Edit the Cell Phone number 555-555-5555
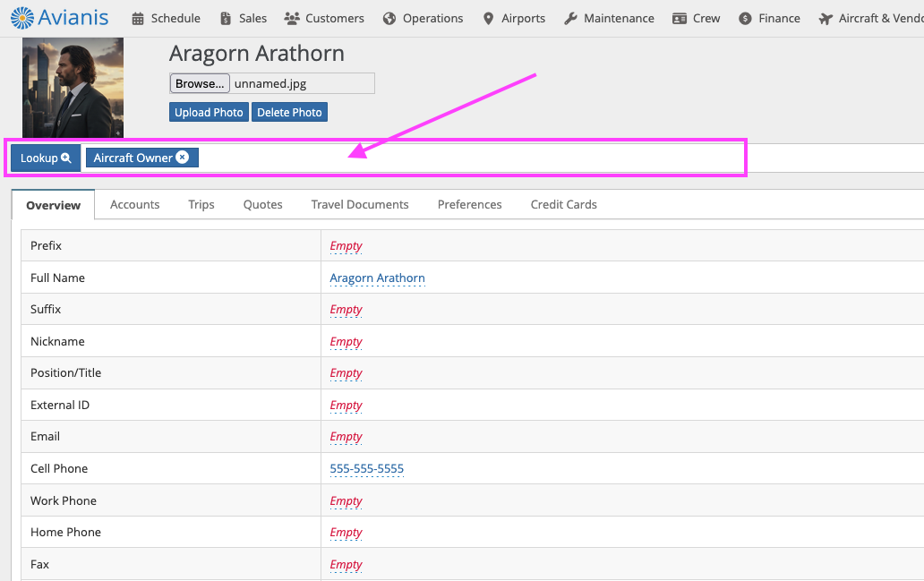The height and width of the screenshot is (581, 924). pyautogui.click(x=366, y=468)
